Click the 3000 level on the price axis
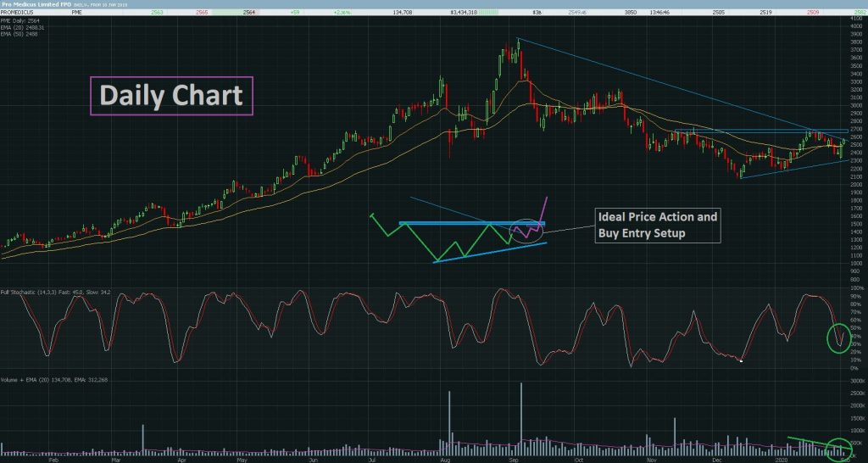 point(856,105)
